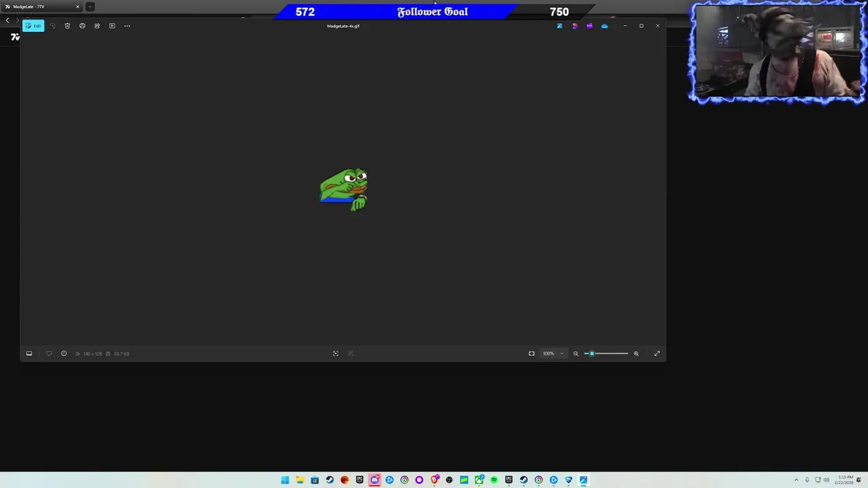
Task: Open the Edit image button
Action: tap(33, 26)
